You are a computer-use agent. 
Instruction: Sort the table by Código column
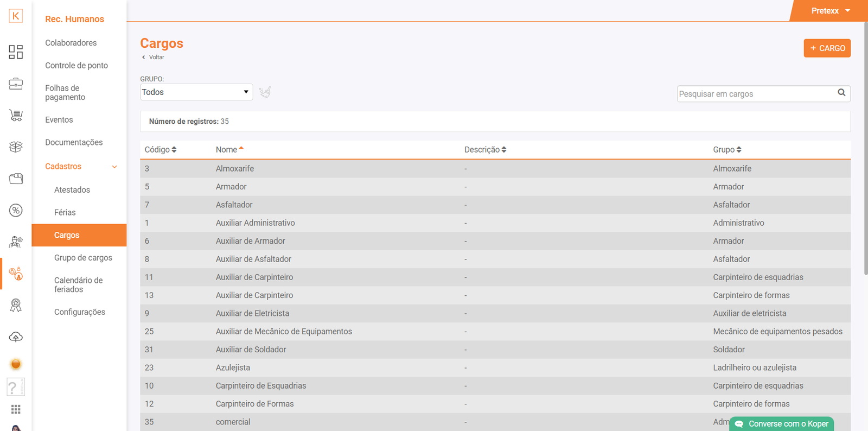click(161, 150)
